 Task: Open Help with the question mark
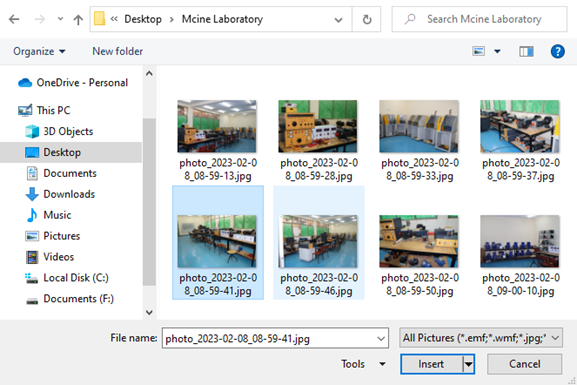point(557,51)
